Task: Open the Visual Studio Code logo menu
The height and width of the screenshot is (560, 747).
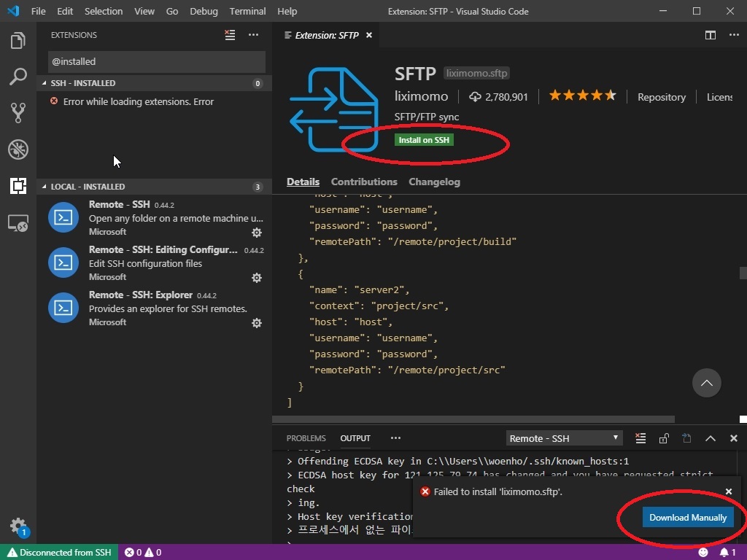Action: [x=13, y=11]
